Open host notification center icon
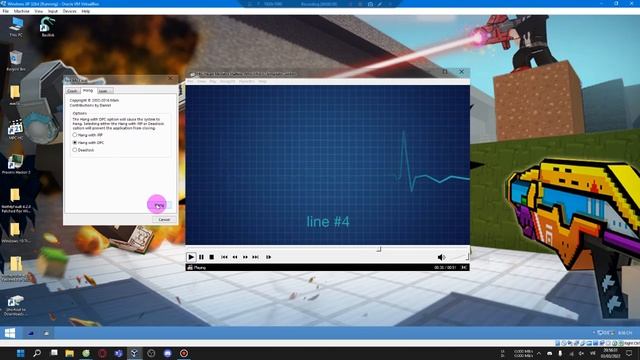 coord(629,353)
